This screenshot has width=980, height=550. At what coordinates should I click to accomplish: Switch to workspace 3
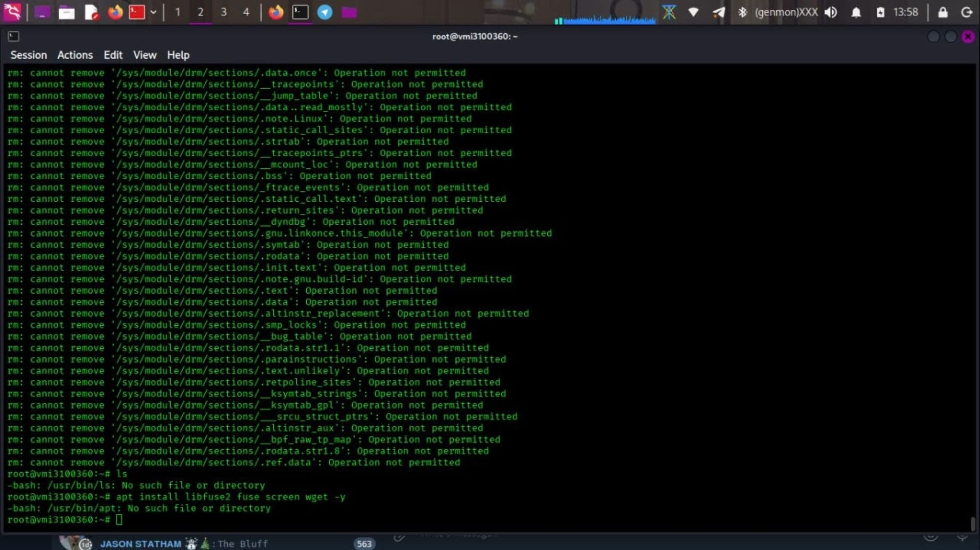tap(223, 12)
